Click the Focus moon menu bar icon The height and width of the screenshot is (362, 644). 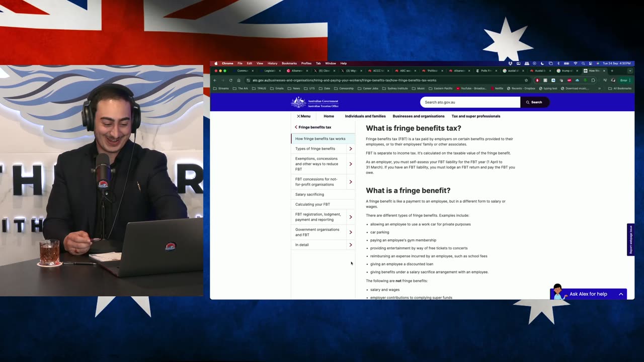click(542, 63)
